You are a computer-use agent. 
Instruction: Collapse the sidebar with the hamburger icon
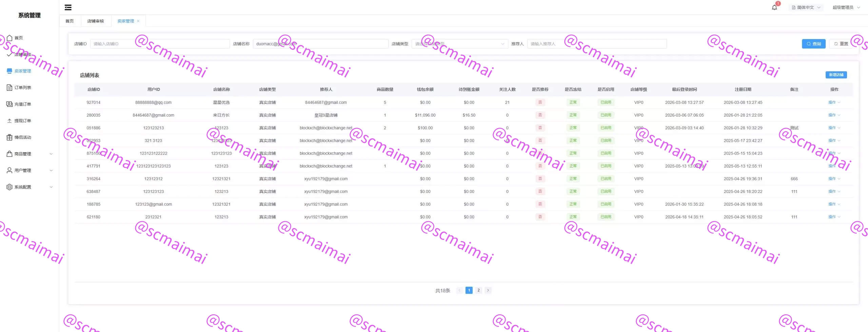pyautogui.click(x=68, y=7)
